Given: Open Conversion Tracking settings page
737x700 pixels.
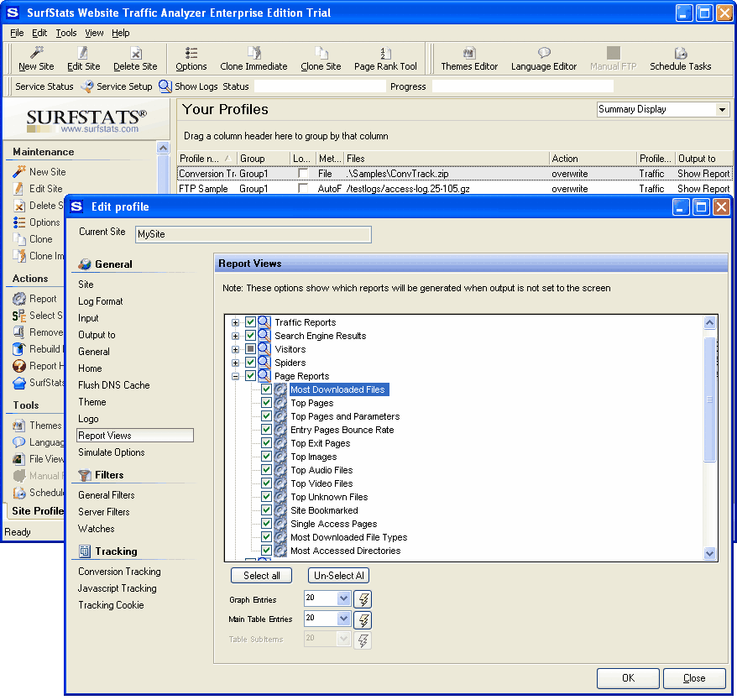Looking at the screenshot, I should tap(119, 572).
